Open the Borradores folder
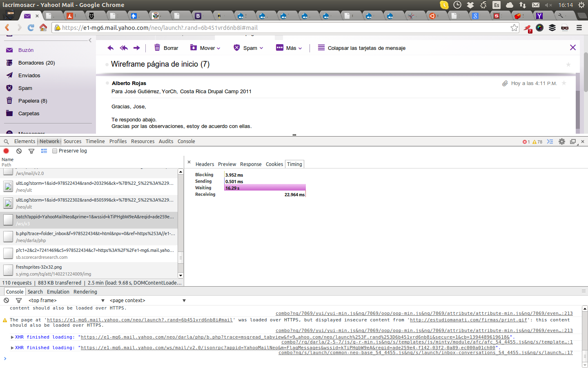This screenshot has height=368, width=588. coord(36,63)
